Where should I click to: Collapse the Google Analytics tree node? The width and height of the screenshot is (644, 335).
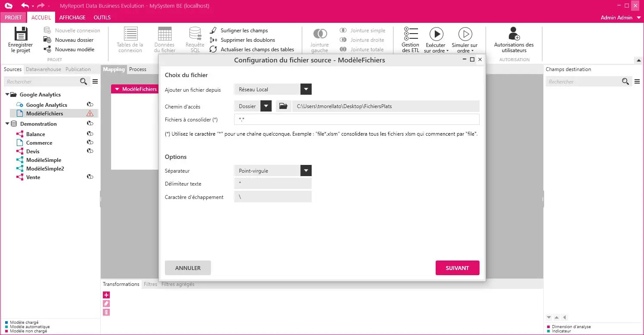[x=7, y=95]
